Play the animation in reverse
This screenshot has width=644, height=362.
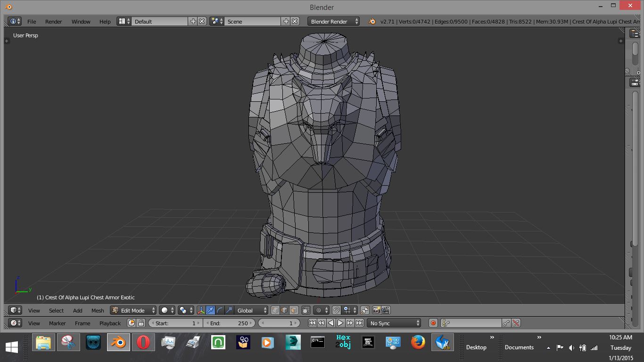[x=331, y=323]
